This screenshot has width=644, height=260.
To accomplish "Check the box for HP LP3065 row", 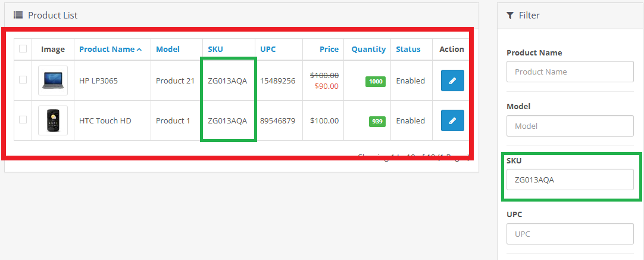I will coord(23,80).
